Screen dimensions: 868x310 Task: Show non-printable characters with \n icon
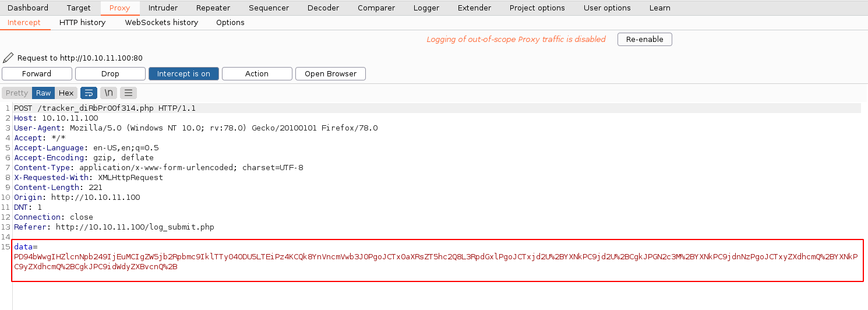pyautogui.click(x=109, y=93)
